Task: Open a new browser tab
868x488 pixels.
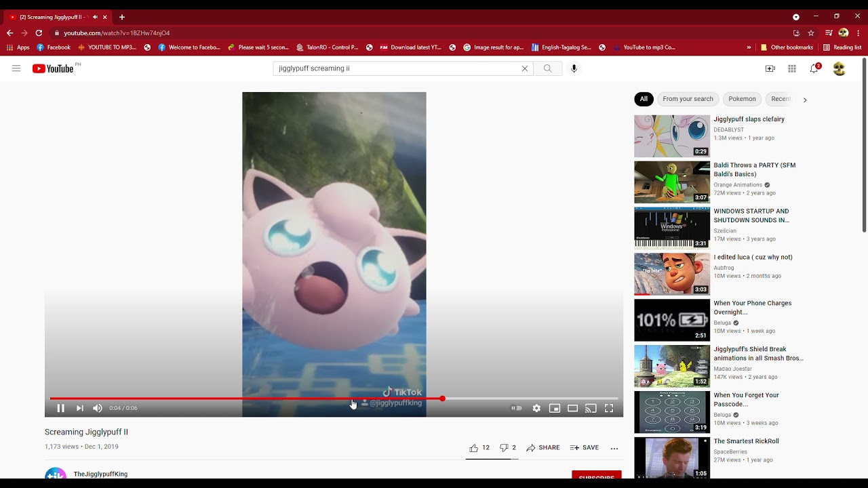Action: click(x=122, y=17)
